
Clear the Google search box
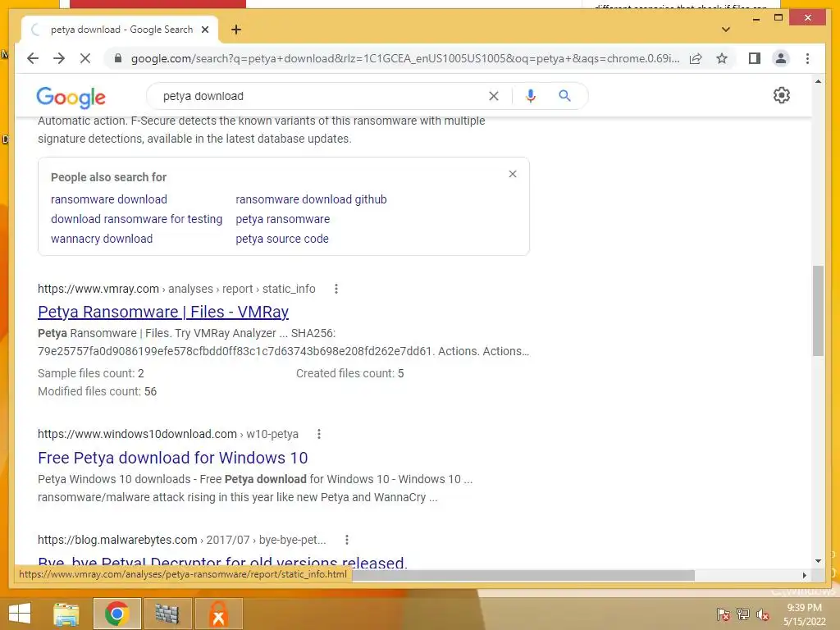coord(493,96)
